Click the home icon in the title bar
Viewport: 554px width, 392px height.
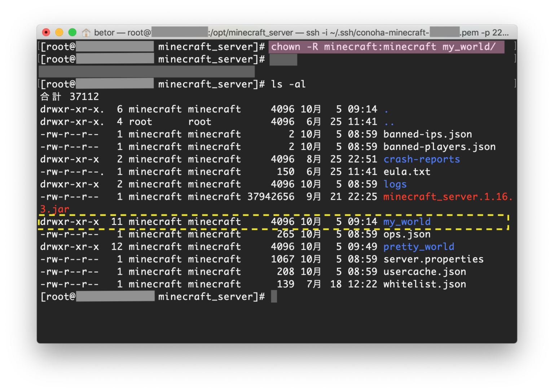86,32
